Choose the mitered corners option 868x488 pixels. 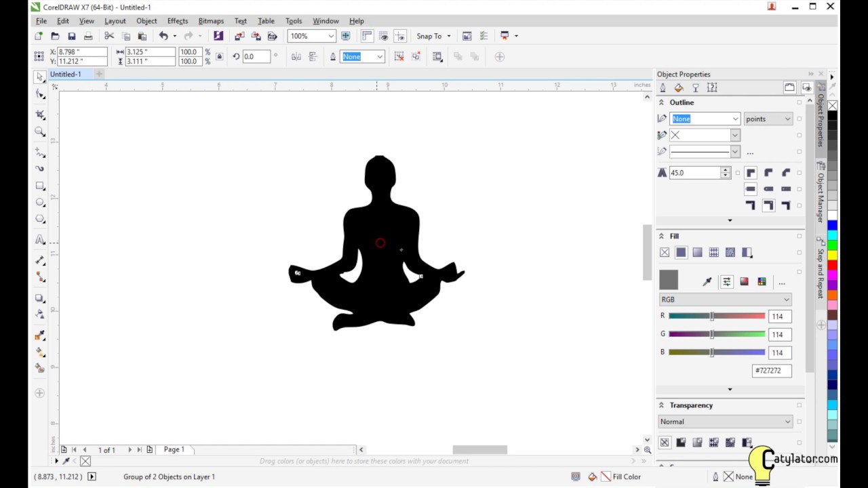(751, 173)
